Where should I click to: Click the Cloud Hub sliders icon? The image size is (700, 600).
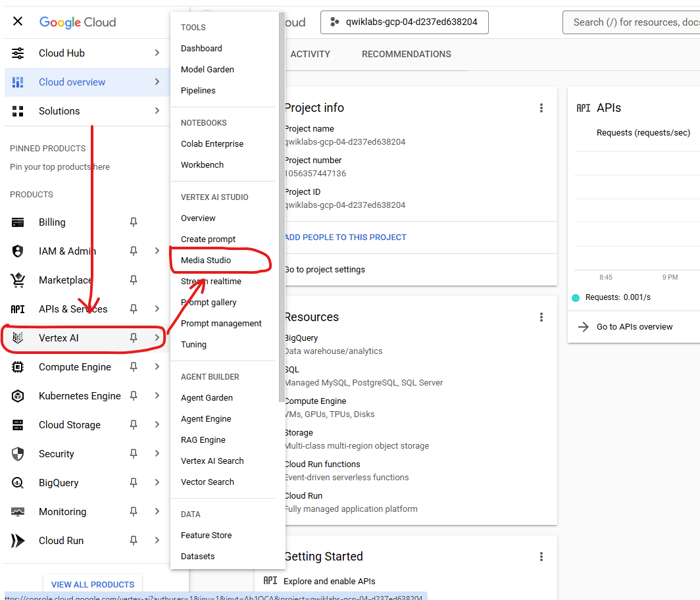click(18, 53)
